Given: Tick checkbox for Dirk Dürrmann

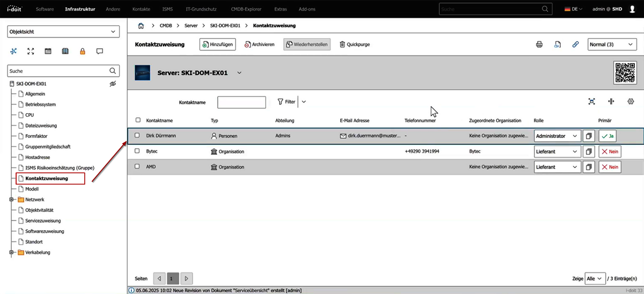Looking at the screenshot, I should coord(137,136).
